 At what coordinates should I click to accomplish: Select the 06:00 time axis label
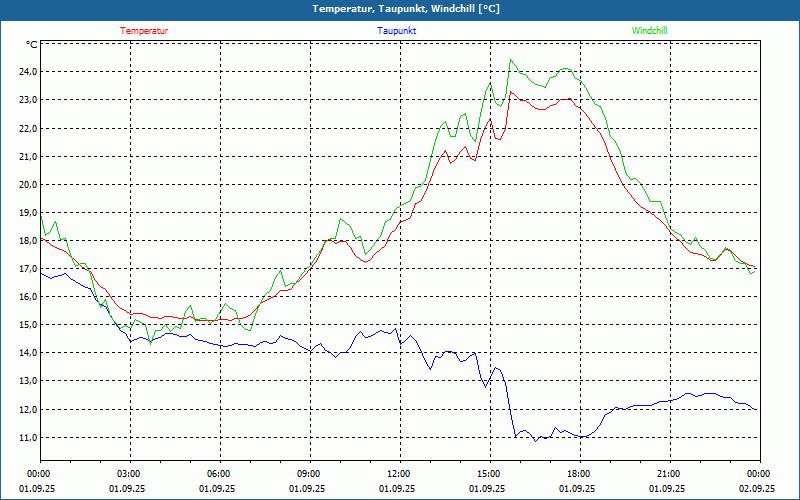point(219,474)
